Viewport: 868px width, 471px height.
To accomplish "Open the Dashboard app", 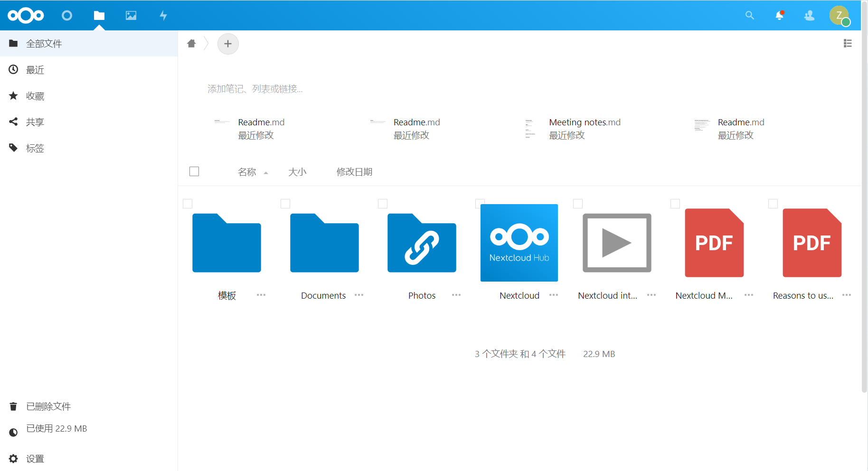I will 66,15.
